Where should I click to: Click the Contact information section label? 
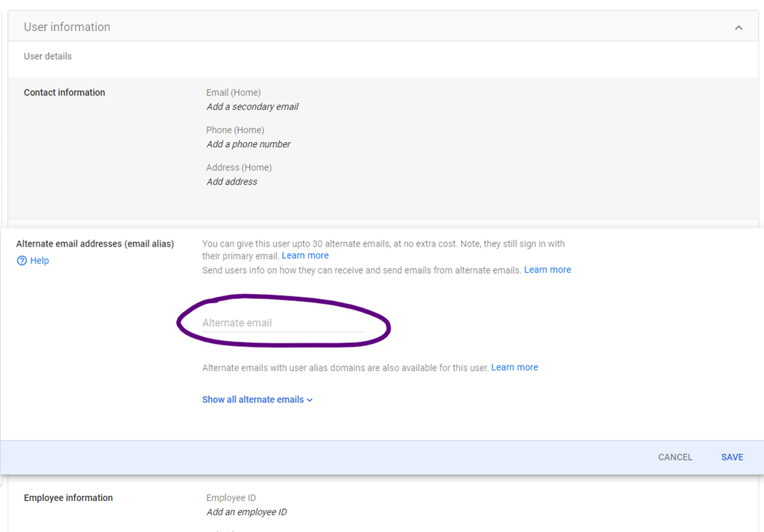[64, 92]
